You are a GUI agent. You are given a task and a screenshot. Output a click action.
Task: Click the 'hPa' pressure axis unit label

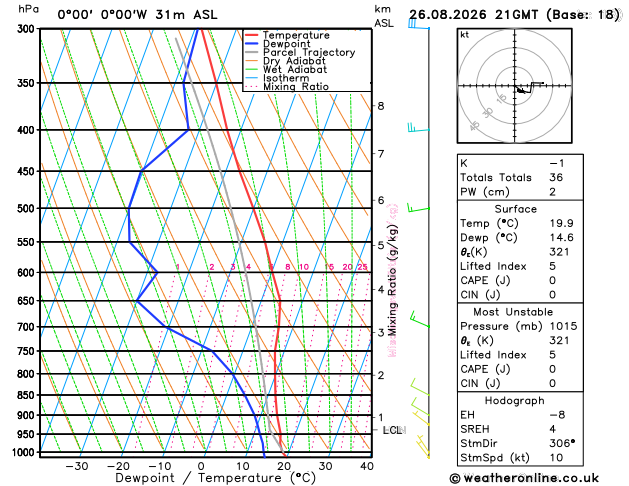tap(28, 9)
